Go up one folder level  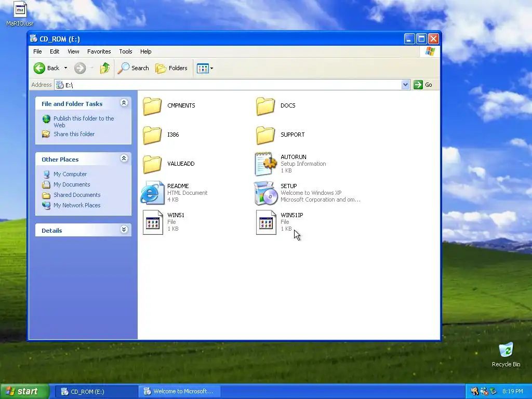pos(105,68)
